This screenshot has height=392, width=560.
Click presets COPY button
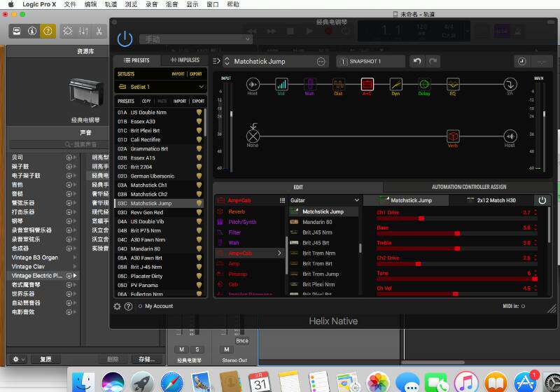tap(146, 101)
